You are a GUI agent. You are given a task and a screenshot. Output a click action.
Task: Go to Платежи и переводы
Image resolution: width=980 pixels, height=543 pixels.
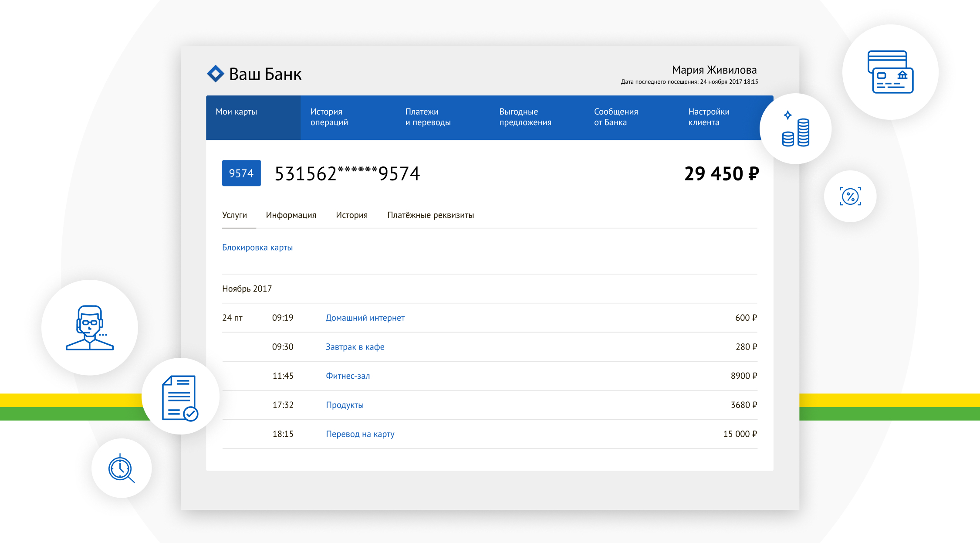point(428,117)
